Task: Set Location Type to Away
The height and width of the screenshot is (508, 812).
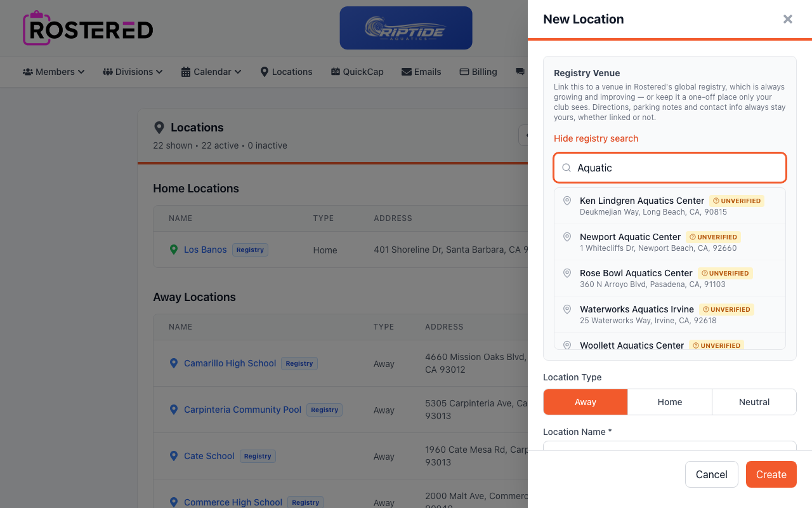Action: [586, 402]
